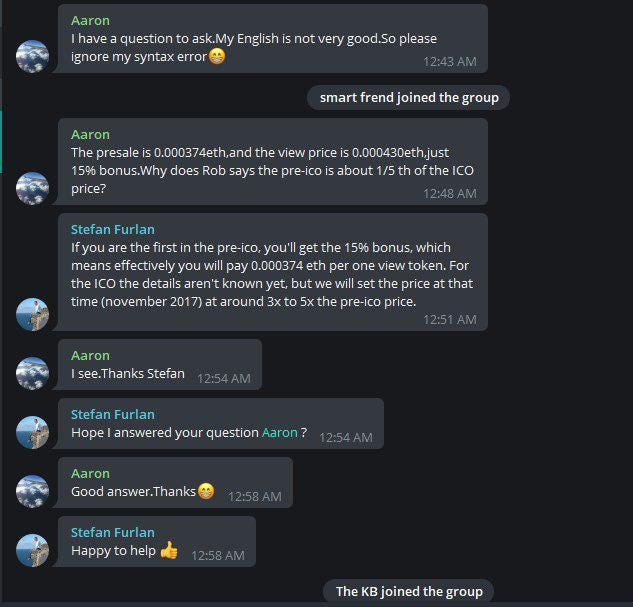Select Stefan Furlan's name above the pre-ico explanation
The image size is (633, 607).
point(113,229)
